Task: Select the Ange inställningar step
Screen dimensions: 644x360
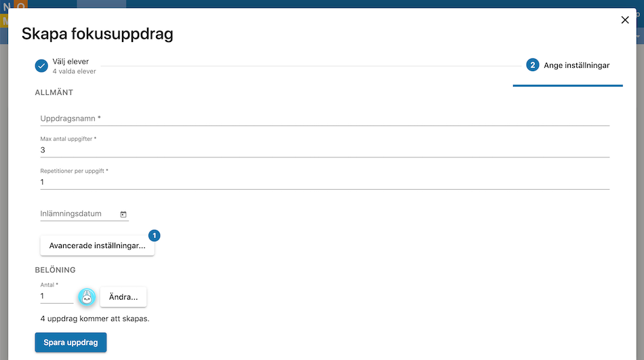Action: pyautogui.click(x=568, y=65)
